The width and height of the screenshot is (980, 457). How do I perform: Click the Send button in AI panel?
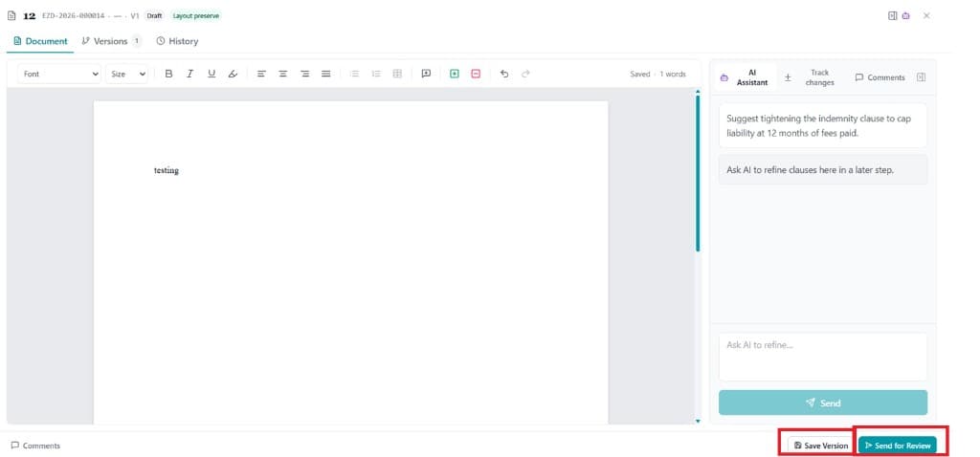pyautogui.click(x=823, y=403)
